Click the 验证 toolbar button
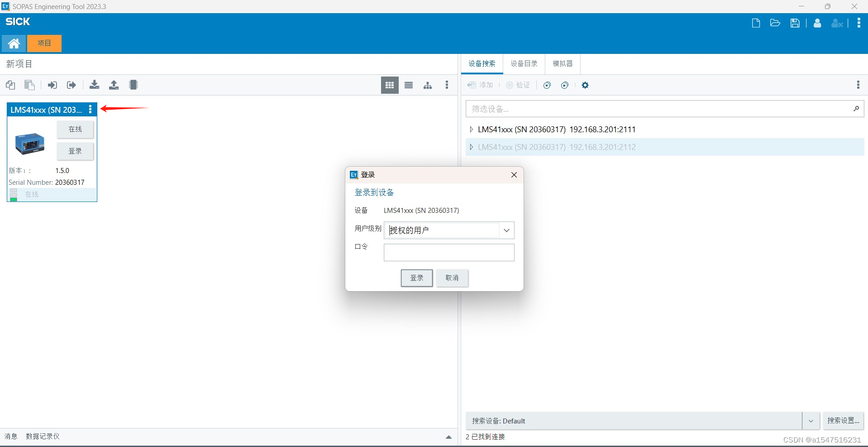 [518, 85]
